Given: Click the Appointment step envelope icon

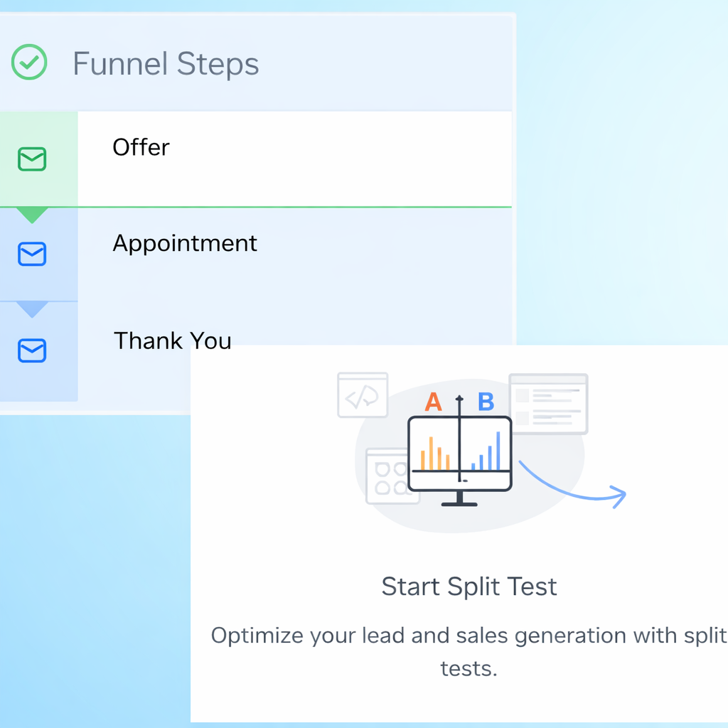Looking at the screenshot, I should tap(32, 254).
